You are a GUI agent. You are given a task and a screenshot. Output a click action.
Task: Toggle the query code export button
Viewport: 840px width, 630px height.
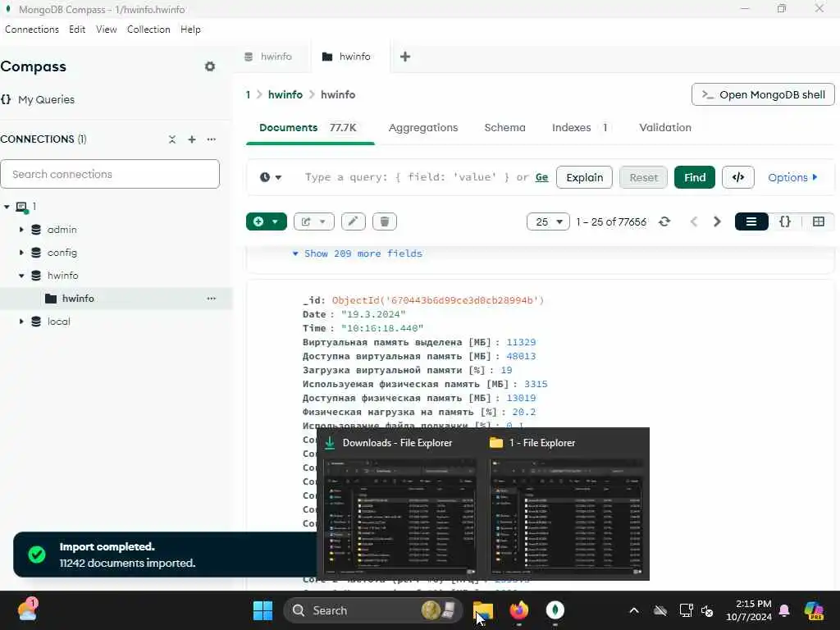click(x=737, y=177)
